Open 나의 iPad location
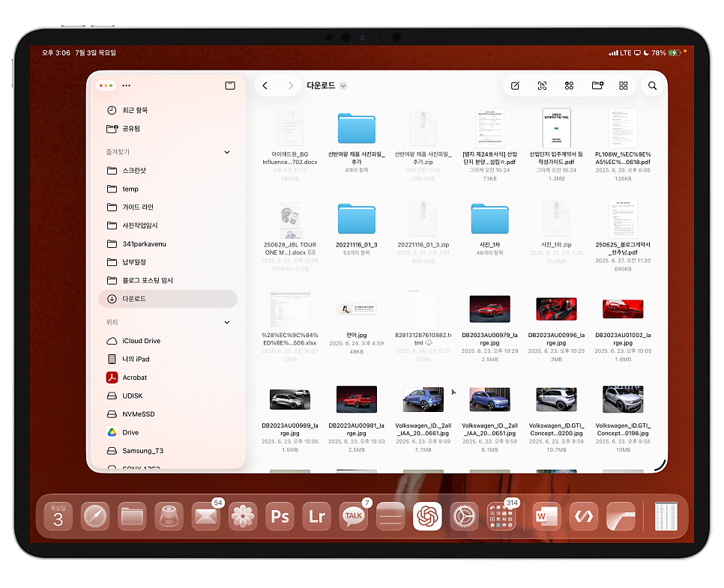 tap(168, 359)
